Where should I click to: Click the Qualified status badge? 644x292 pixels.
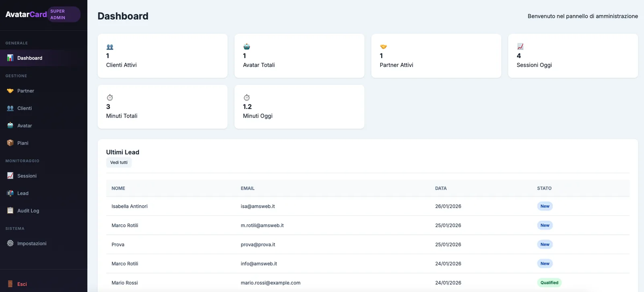click(x=549, y=283)
